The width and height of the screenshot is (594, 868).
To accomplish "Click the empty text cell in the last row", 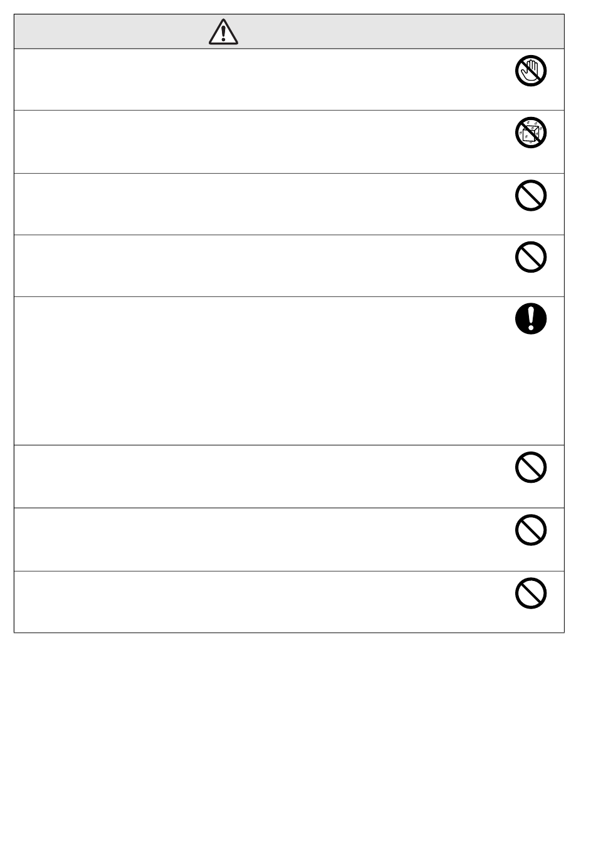I will (259, 602).
